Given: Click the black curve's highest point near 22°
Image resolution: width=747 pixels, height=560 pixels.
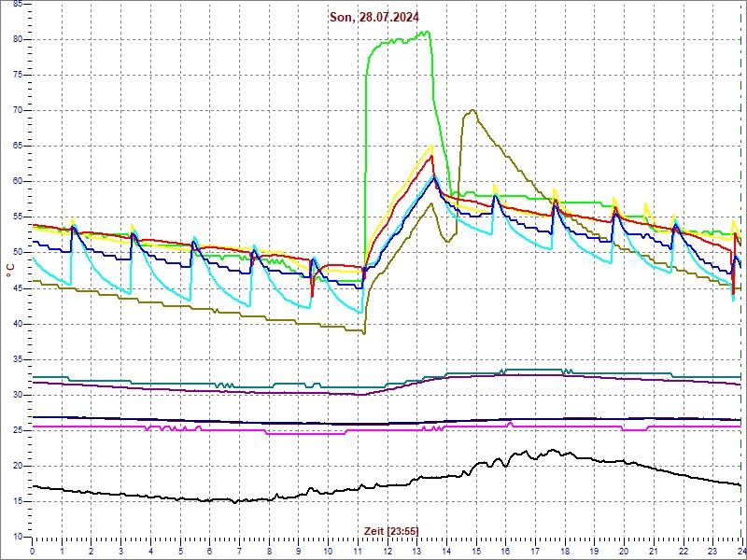Looking at the screenshot, I should pyautogui.click(x=555, y=450).
